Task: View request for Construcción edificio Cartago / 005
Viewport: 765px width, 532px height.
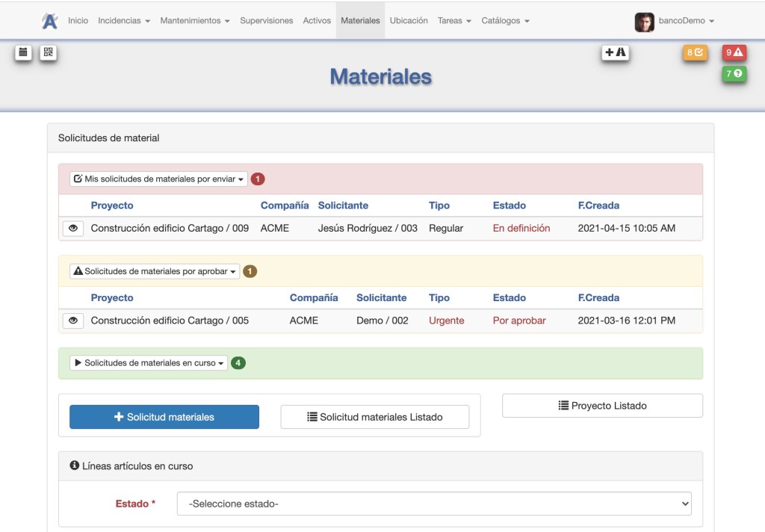Action: [x=72, y=321]
